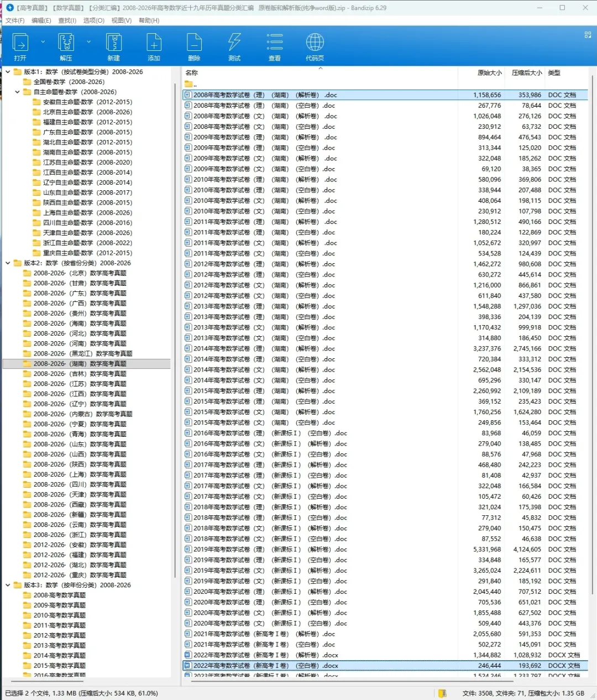This screenshot has width=597, height=700.
Task: Click the view layout icon at top right
Action: (588, 34)
